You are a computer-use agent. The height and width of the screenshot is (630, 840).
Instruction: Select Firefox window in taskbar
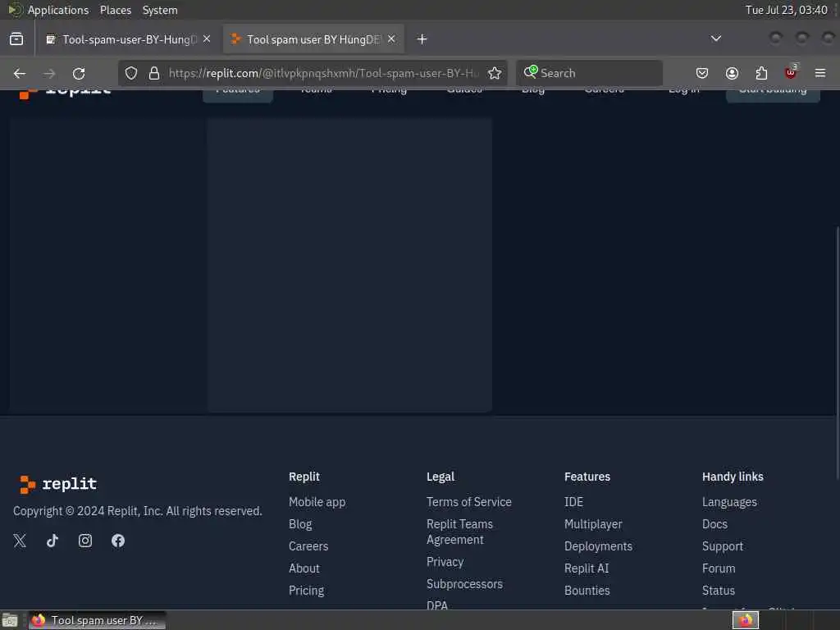click(97, 620)
